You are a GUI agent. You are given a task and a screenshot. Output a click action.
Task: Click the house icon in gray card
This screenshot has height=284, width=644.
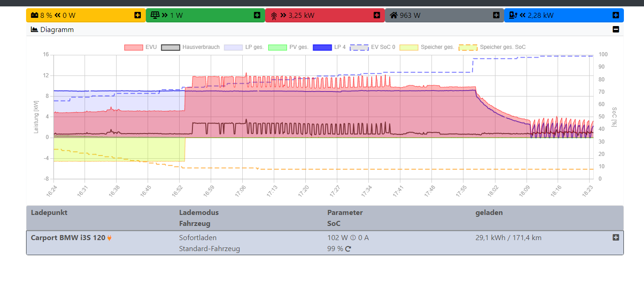pos(394,15)
